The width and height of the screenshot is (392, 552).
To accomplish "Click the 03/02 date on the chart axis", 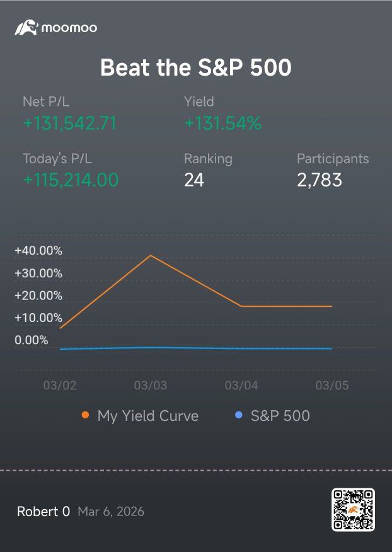I will coord(60,385).
